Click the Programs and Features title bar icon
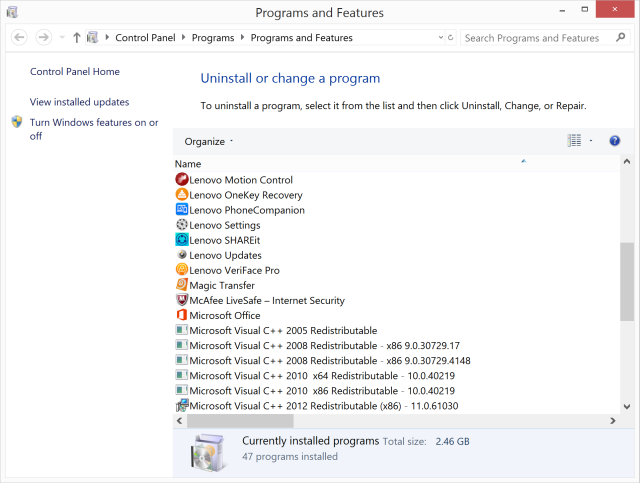Viewport: 640px width, 483px height. coord(12,12)
